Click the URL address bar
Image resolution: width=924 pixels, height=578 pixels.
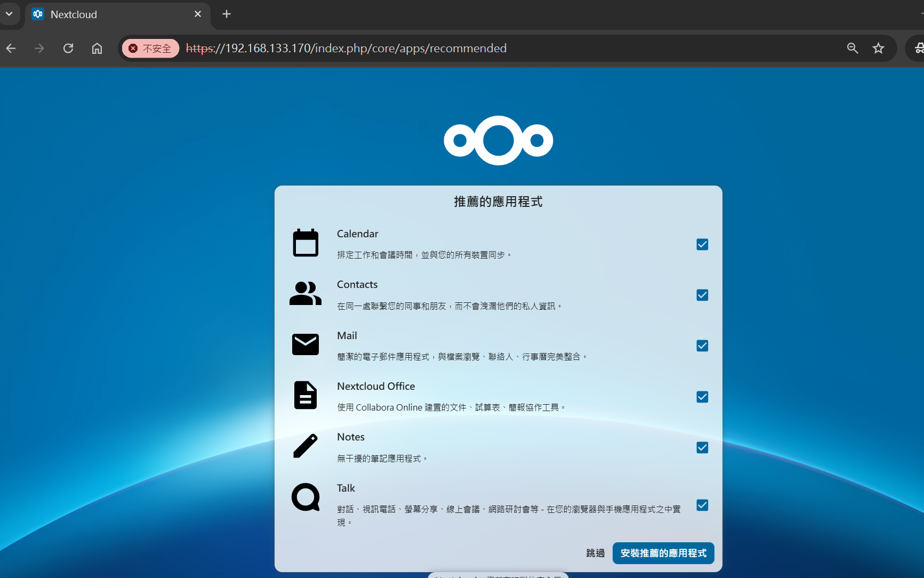(480, 49)
